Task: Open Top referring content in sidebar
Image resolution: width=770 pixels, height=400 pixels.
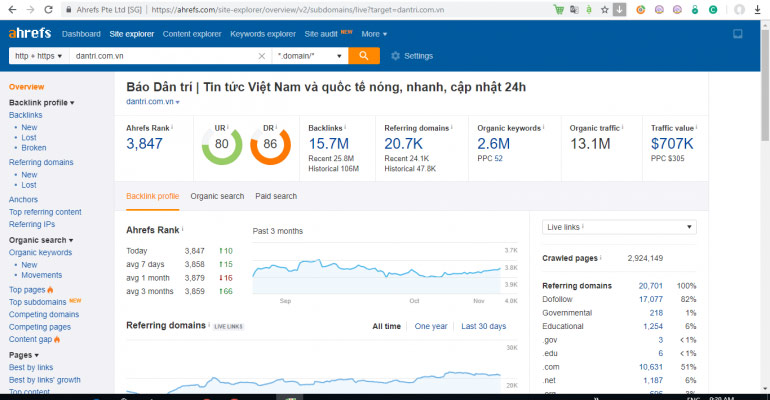Action: pyautogui.click(x=45, y=212)
